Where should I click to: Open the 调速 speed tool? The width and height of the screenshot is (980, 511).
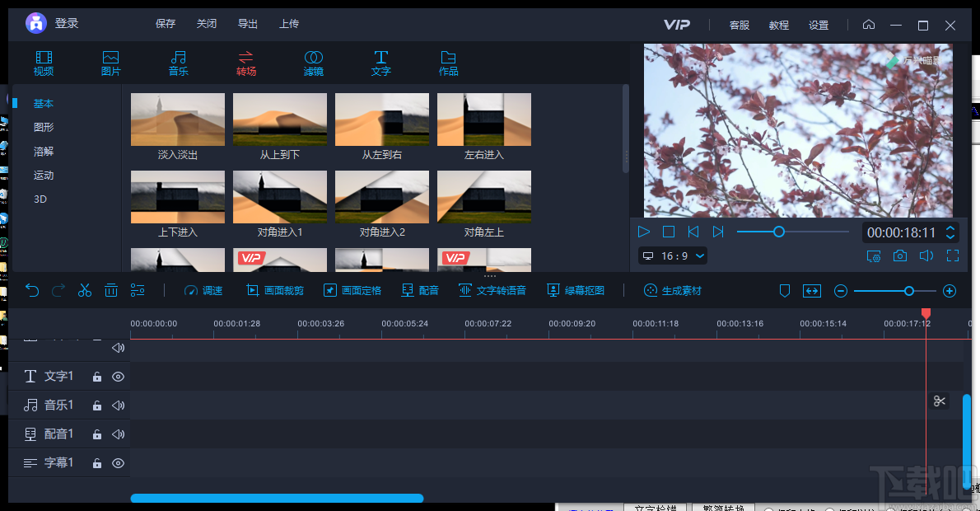click(203, 291)
